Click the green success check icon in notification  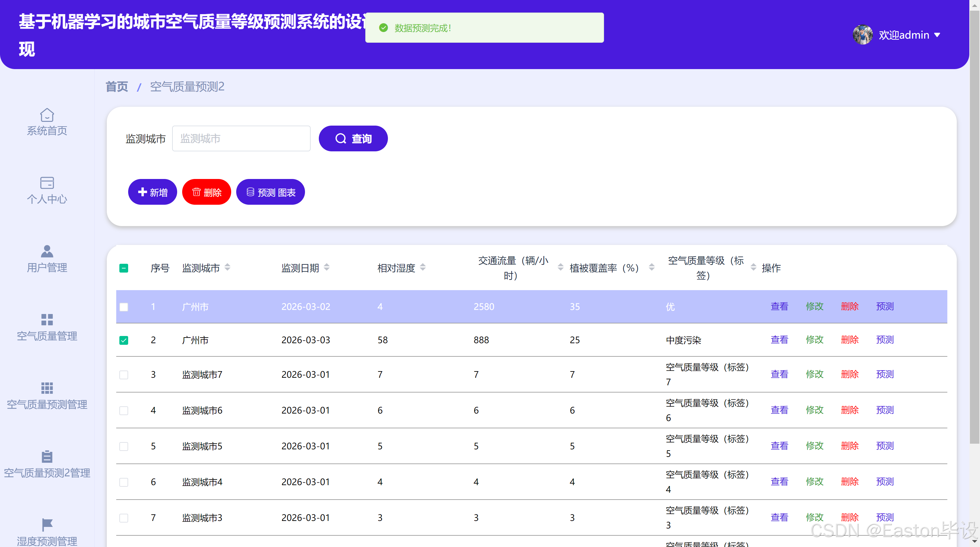384,28
